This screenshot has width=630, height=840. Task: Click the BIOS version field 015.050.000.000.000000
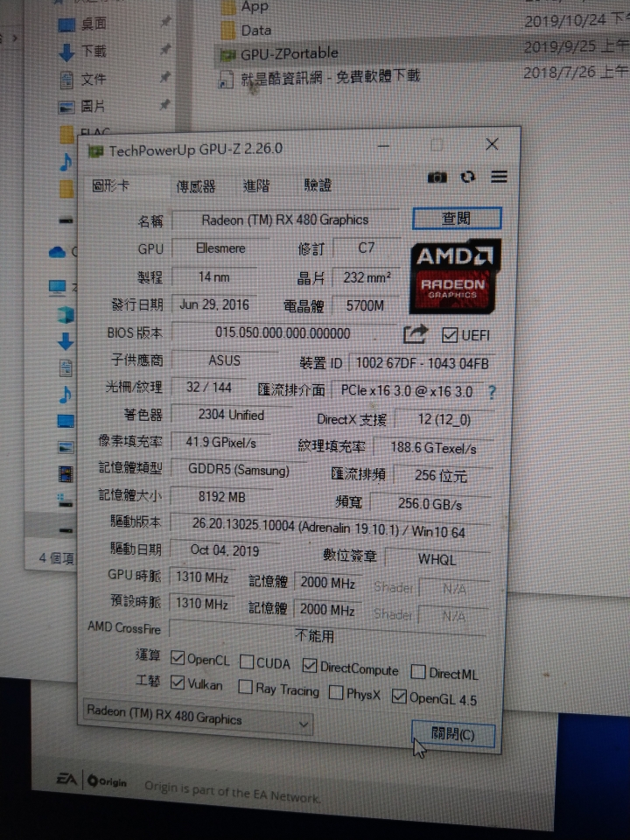[x=283, y=333]
